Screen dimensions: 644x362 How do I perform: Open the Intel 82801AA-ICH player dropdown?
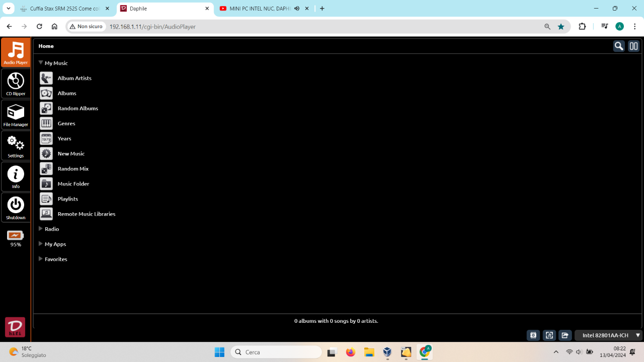609,335
